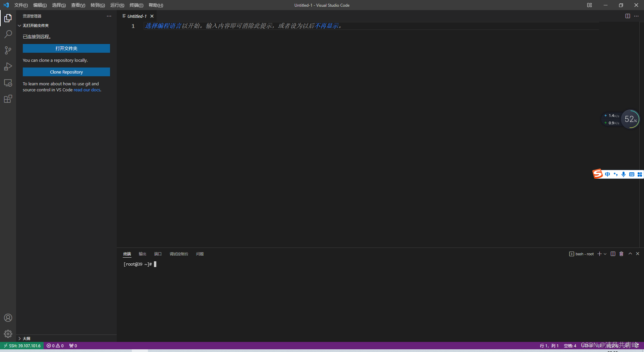The image size is (644, 352).
Task: Split the terminal panel
Action: coord(613,254)
